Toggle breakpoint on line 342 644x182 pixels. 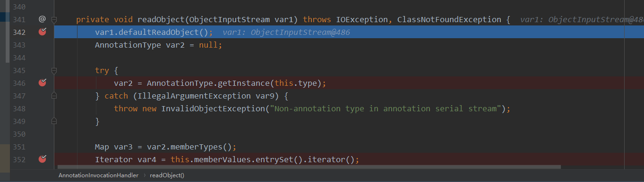43,32
